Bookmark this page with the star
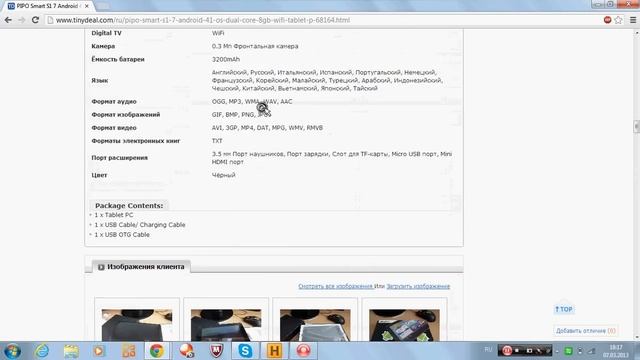The width and height of the screenshot is (640, 360). point(618,20)
